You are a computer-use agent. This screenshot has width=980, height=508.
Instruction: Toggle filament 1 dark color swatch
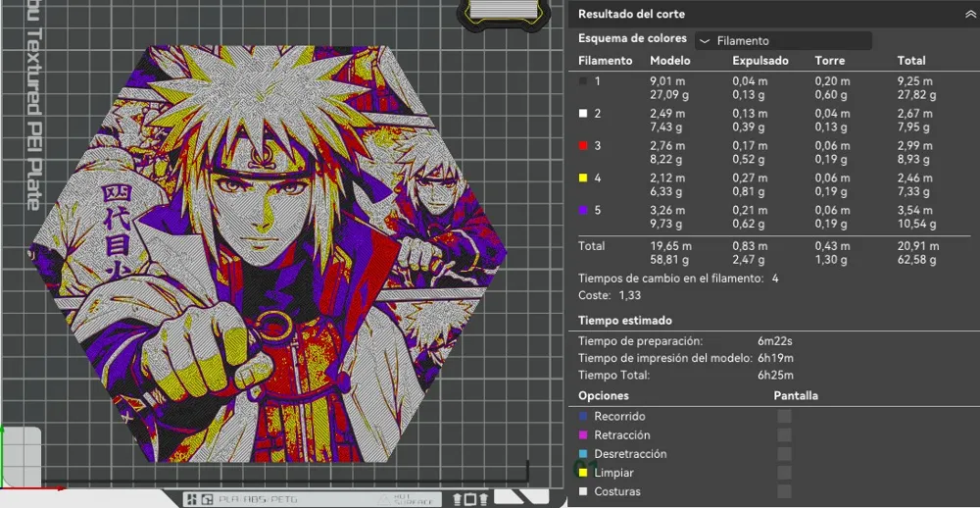[583, 80]
